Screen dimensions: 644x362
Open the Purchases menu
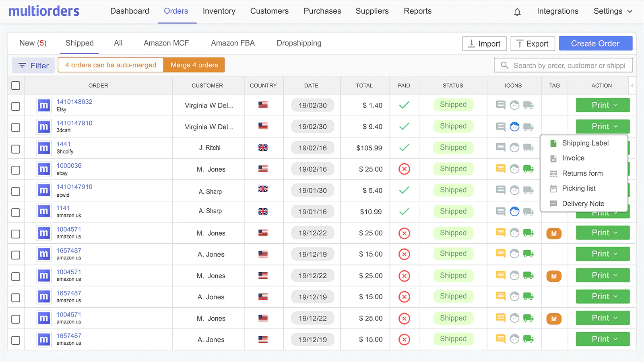click(322, 11)
